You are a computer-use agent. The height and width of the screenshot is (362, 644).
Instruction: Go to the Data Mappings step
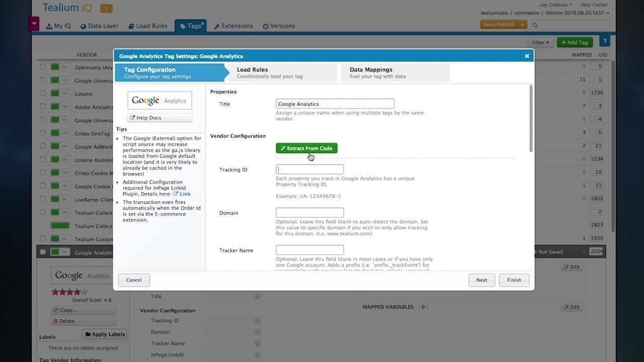click(394, 73)
